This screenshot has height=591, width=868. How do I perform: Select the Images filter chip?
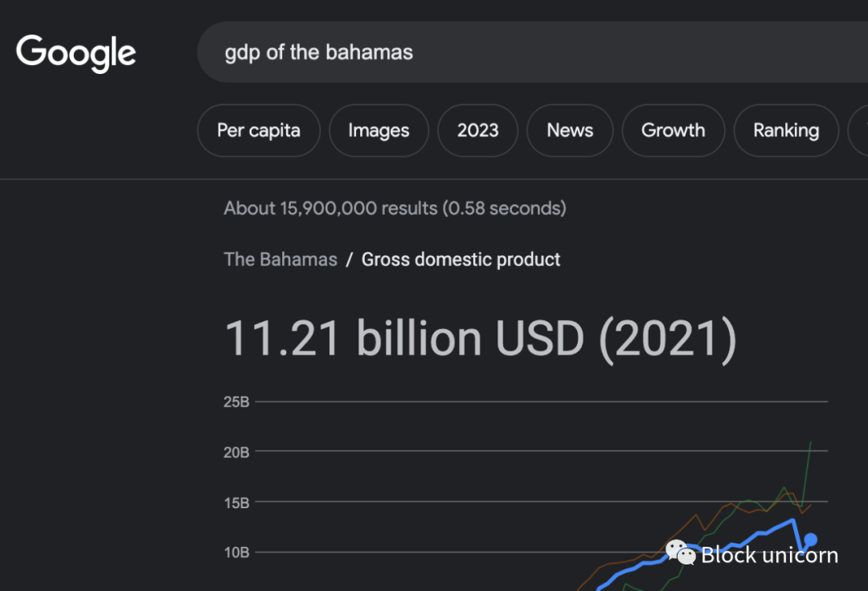[x=379, y=130]
